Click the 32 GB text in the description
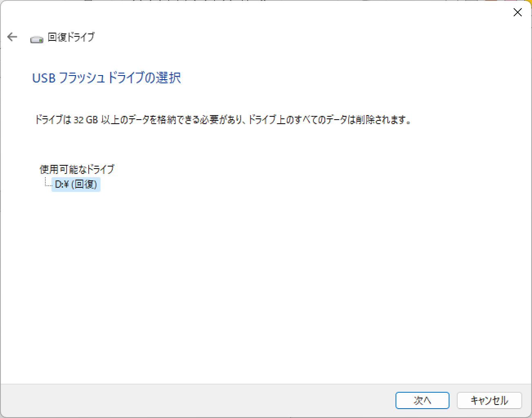Screen dimensions: 532x418 (86, 120)
